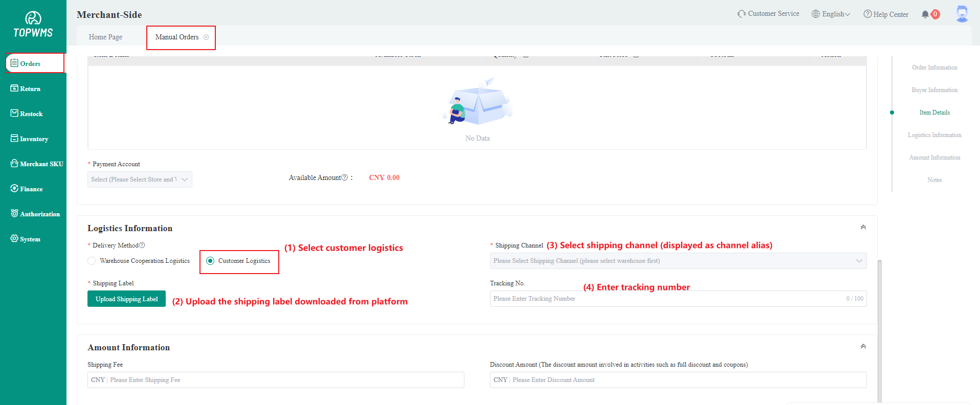Open the user avatar profile icon
Image resolution: width=980 pixels, height=405 pixels.
(962, 14)
